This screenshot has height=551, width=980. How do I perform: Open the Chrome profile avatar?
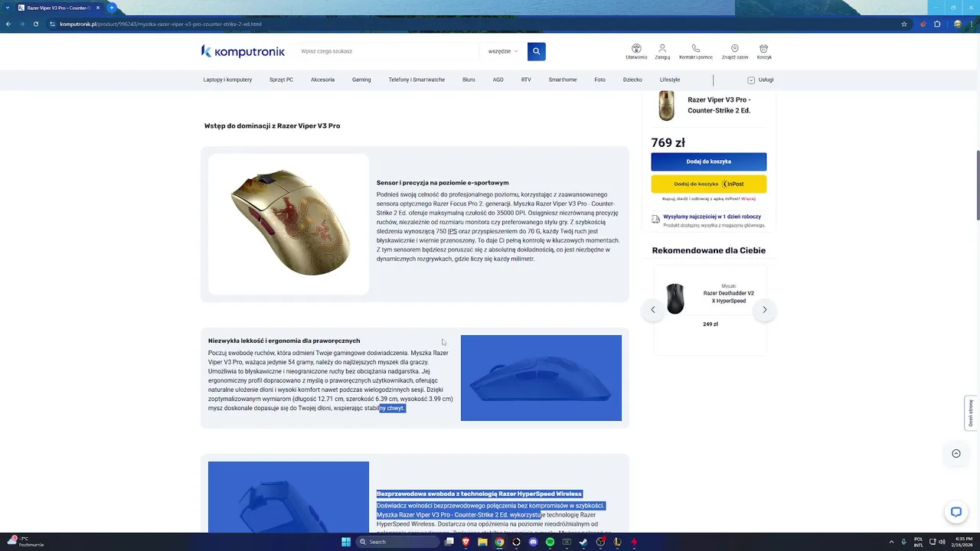click(x=957, y=24)
